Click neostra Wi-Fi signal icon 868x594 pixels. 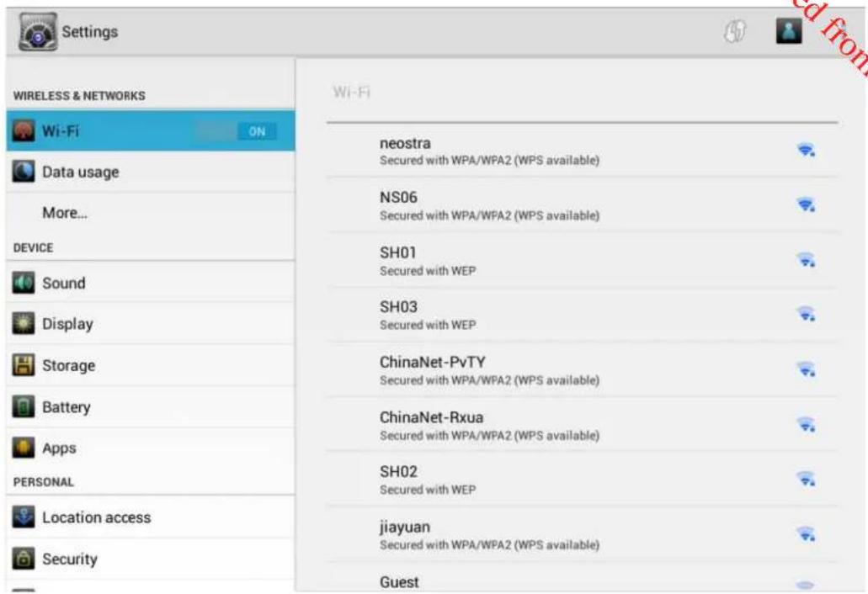806,150
